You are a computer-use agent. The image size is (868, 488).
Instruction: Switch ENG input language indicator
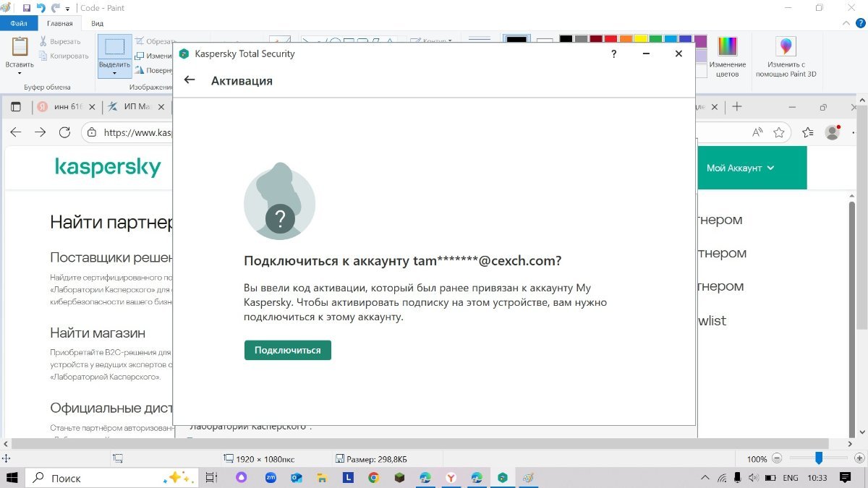(791, 478)
